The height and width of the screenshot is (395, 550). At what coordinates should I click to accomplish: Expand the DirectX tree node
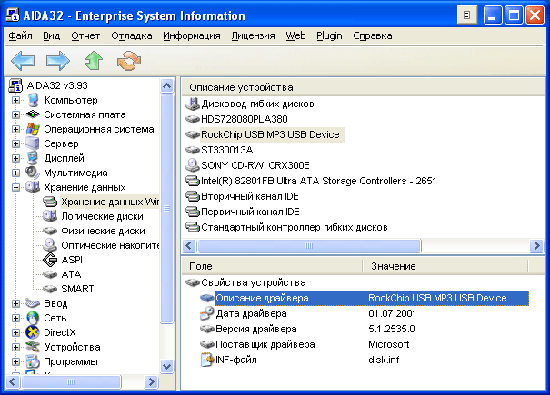(x=15, y=332)
